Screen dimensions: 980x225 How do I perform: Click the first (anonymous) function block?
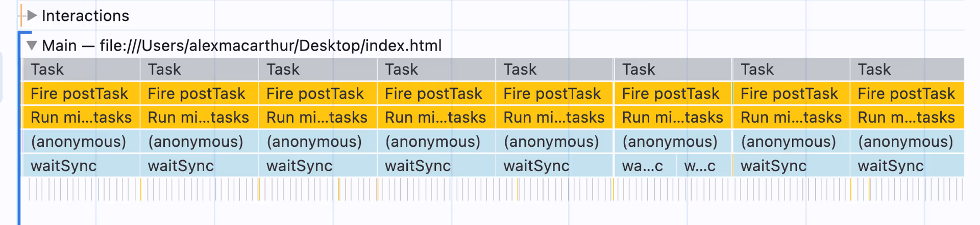point(81,142)
